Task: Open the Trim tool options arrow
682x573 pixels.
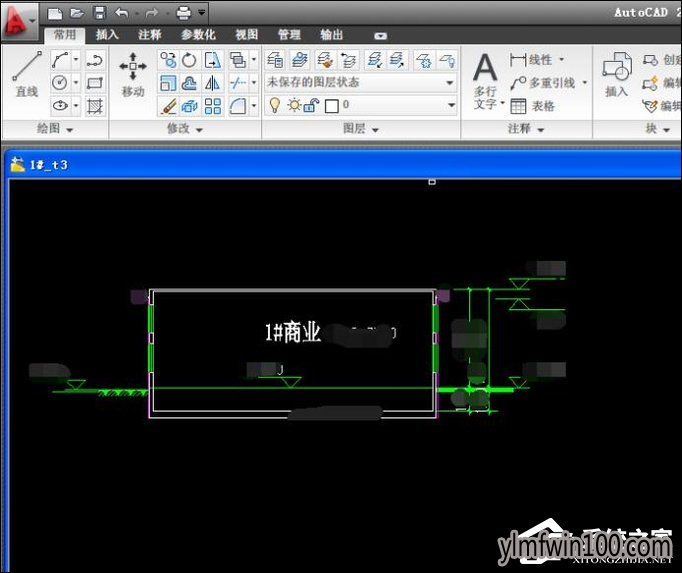Action: point(254,83)
